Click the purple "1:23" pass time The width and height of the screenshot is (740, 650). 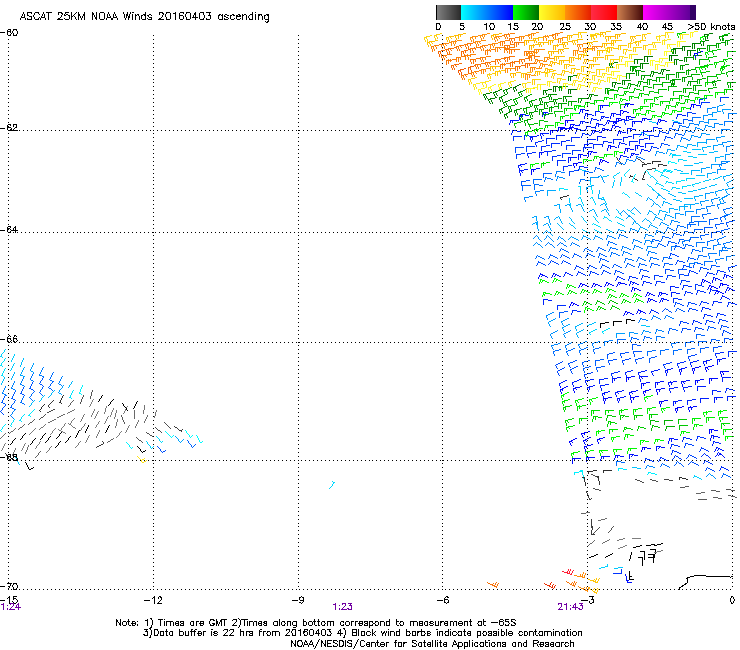click(343, 607)
